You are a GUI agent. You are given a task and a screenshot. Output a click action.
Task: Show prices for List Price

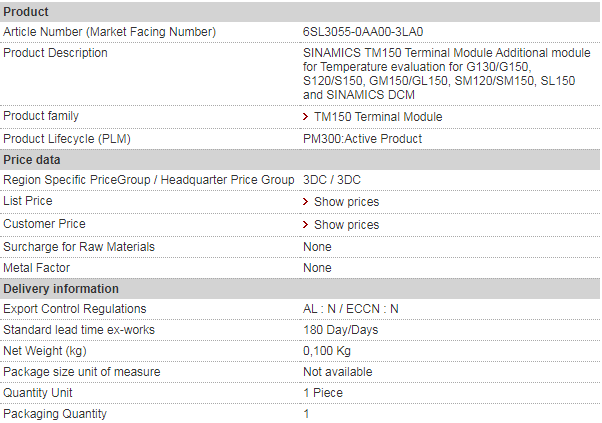[346, 202]
